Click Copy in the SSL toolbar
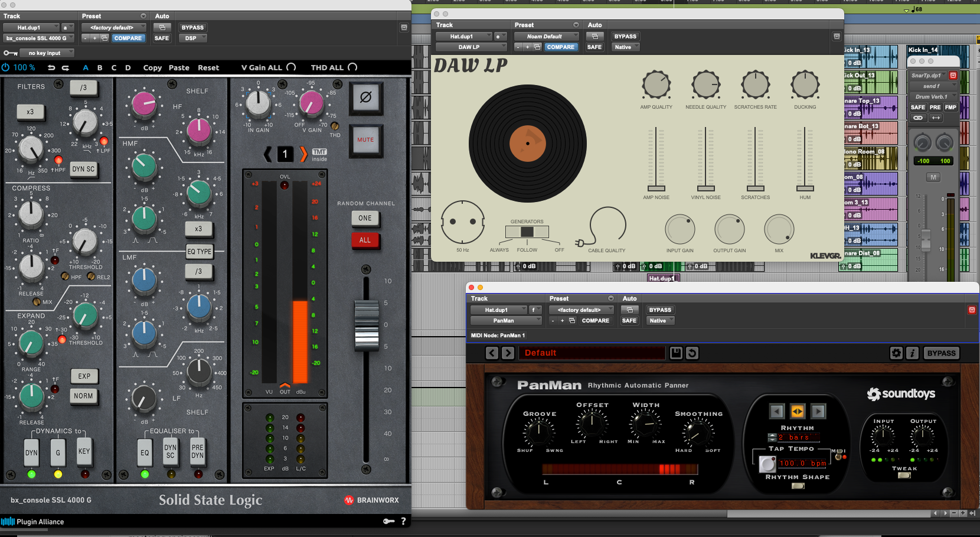Screen dimensions: 980x537 [x=152, y=67]
